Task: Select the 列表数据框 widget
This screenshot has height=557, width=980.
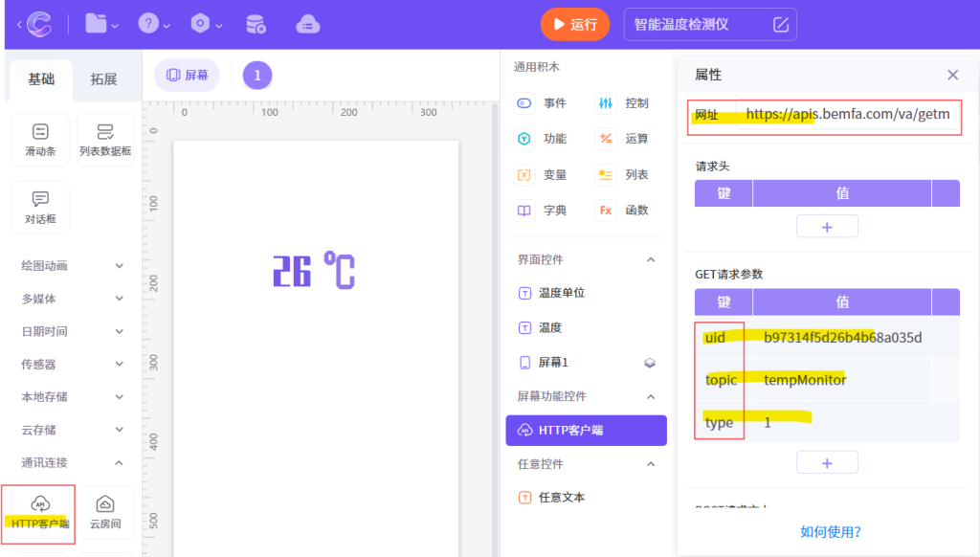Action: point(105,140)
